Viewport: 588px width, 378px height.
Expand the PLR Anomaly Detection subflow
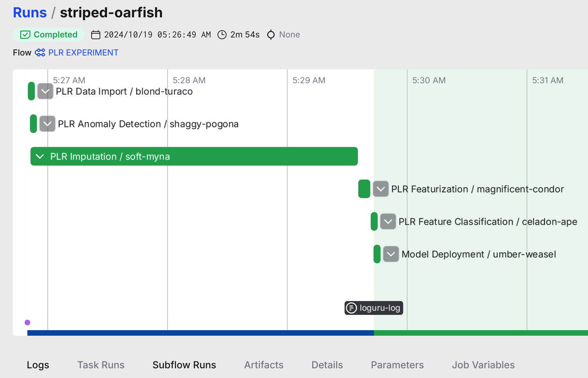[47, 124]
